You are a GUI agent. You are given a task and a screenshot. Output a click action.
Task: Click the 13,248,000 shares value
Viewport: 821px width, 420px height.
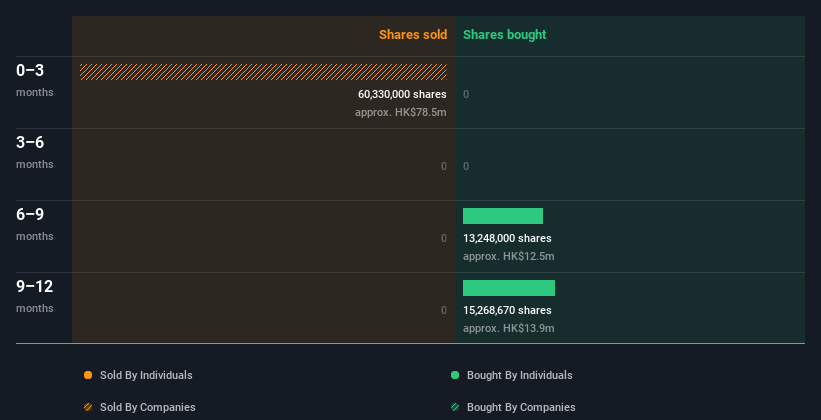coord(507,239)
